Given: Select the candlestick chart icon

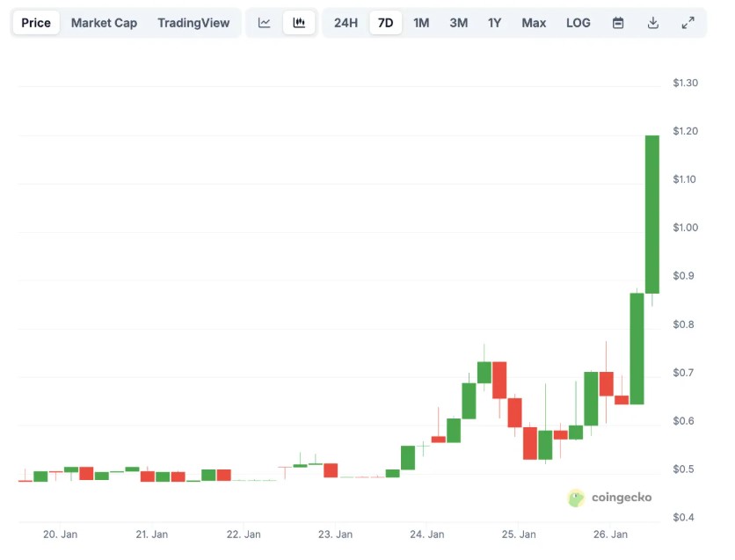Looking at the screenshot, I should tap(299, 23).
